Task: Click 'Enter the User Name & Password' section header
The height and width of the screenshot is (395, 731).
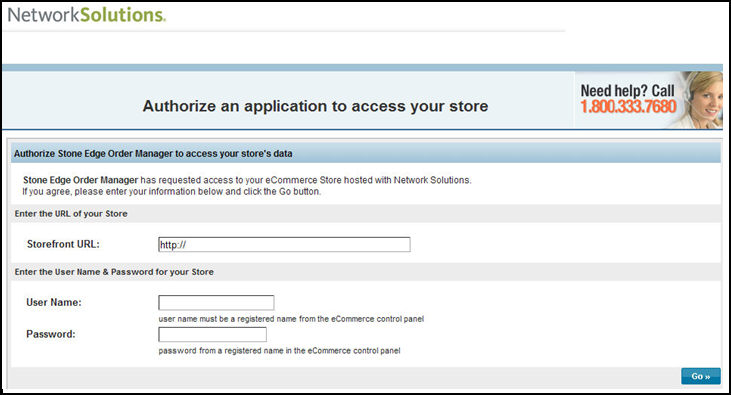Action: (x=114, y=272)
